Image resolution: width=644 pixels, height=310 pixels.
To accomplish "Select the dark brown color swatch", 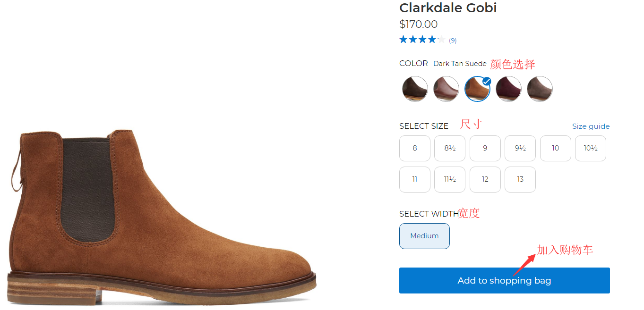I will (415, 89).
